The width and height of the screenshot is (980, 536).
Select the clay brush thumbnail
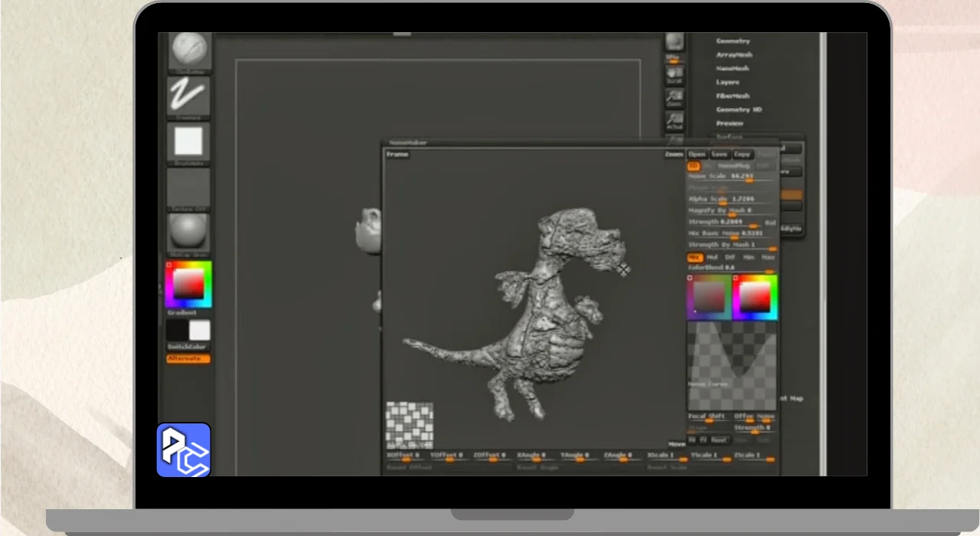tap(188, 52)
